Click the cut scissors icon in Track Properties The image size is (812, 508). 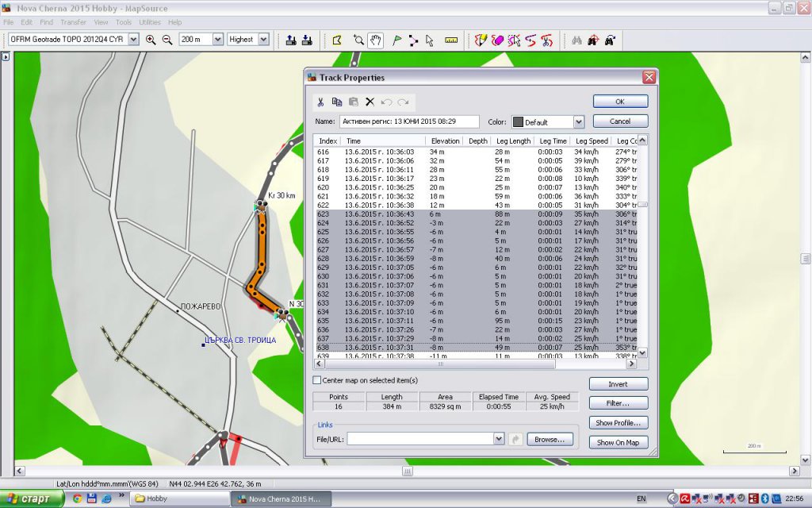320,102
